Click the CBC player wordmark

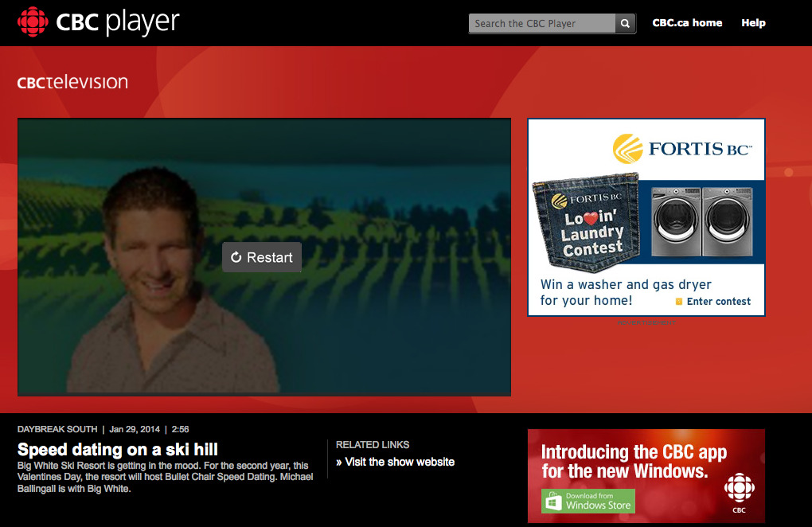click(x=118, y=22)
